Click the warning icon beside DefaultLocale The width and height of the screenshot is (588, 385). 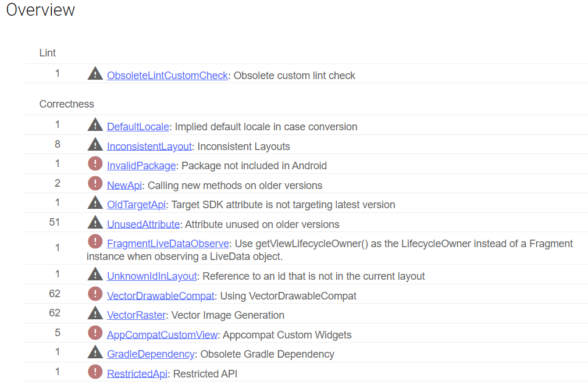95,125
